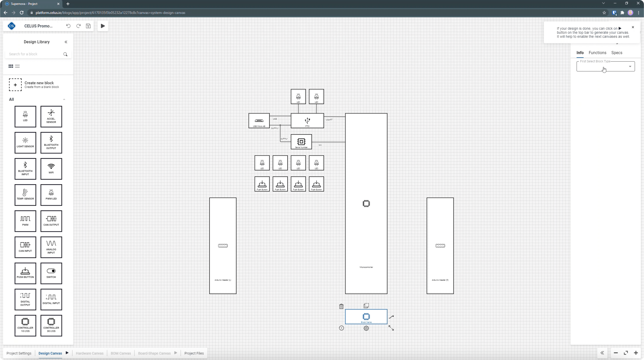Select the Bluetooth Output library block
This screenshot has height=360, width=644.
click(x=51, y=143)
